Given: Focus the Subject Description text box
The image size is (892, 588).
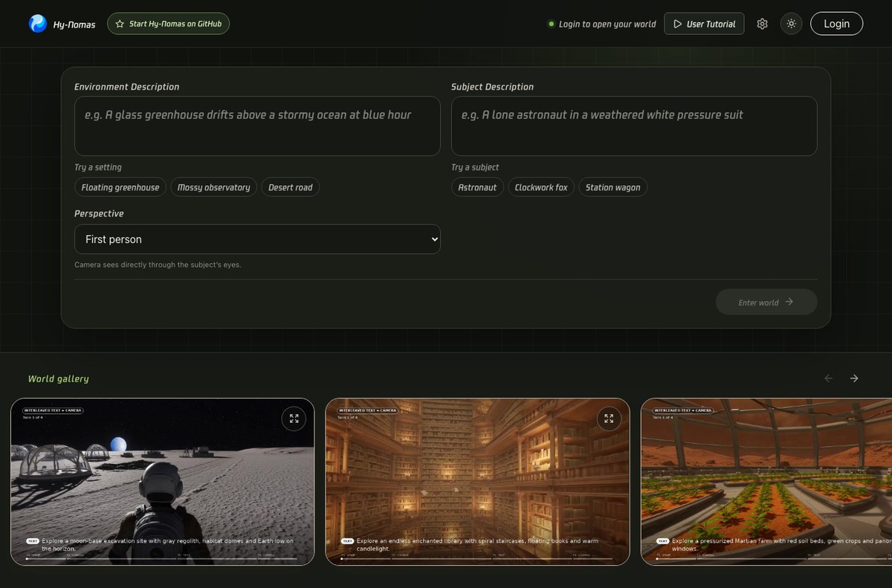Looking at the screenshot, I should point(634,126).
